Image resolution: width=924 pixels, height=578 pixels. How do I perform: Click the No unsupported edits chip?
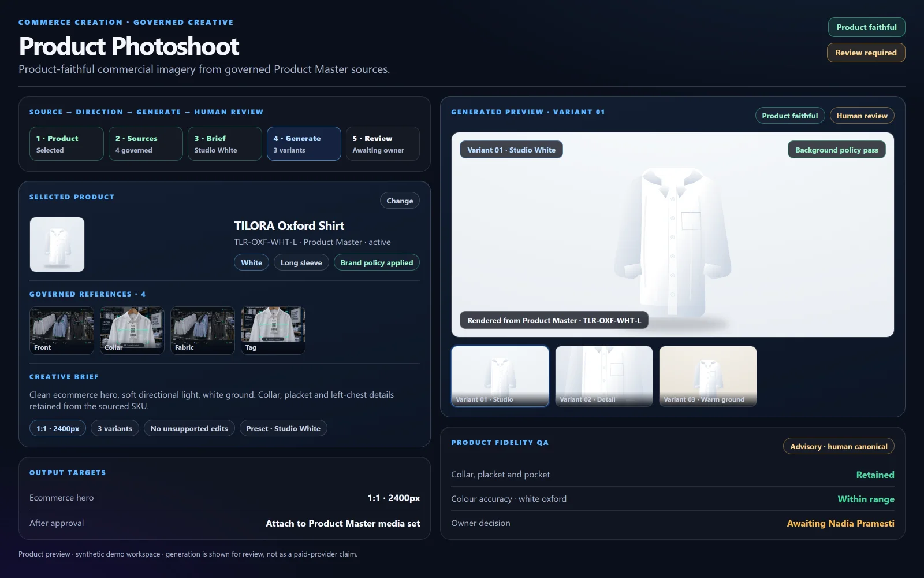pyautogui.click(x=189, y=428)
